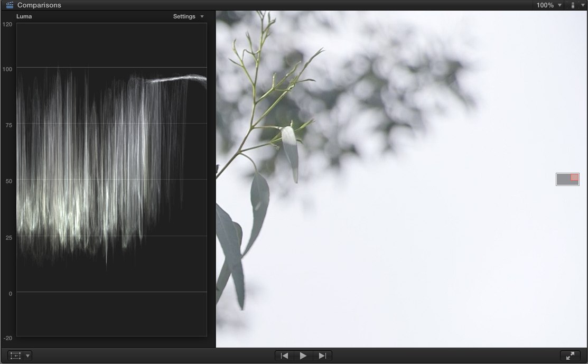The width and height of the screenshot is (588, 364).
Task: Enter full-screen playback mode
Action: coord(571,356)
